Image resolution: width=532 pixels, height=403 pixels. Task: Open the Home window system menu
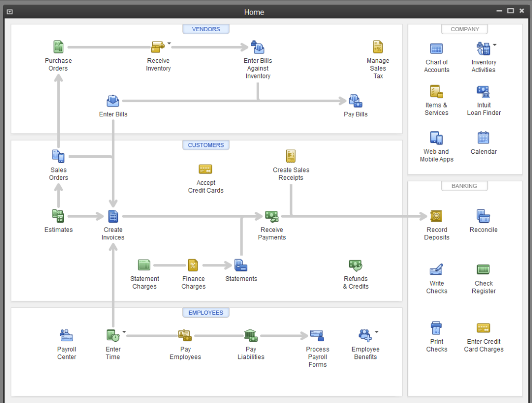click(x=10, y=11)
